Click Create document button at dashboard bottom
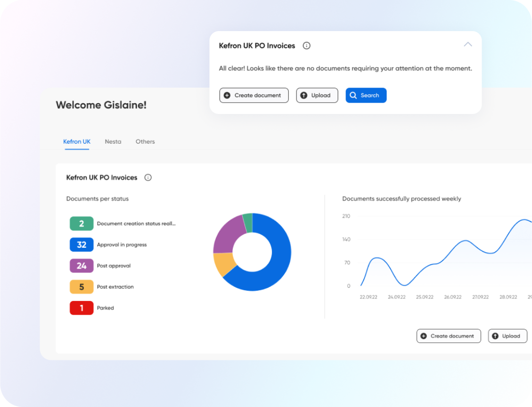 pyautogui.click(x=449, y=336)
